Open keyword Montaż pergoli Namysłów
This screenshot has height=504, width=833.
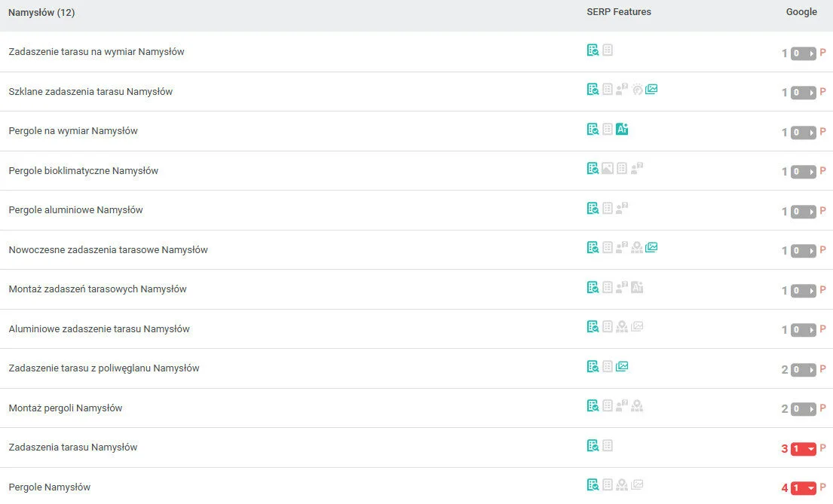(x=66, y=408)
